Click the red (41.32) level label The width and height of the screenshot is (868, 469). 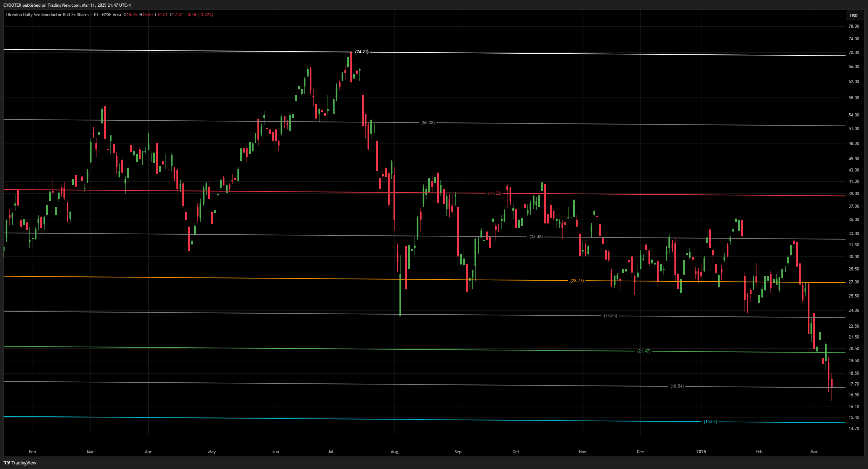494,193
